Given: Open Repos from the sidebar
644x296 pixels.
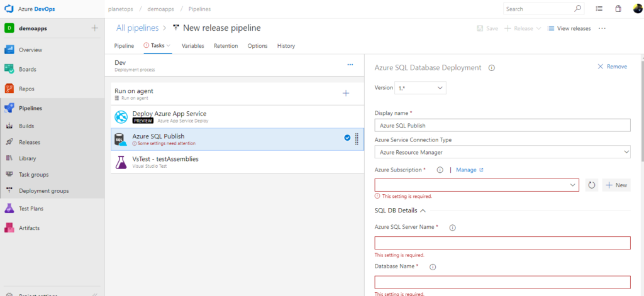Looking at the screenshot, I should (26, 89).
